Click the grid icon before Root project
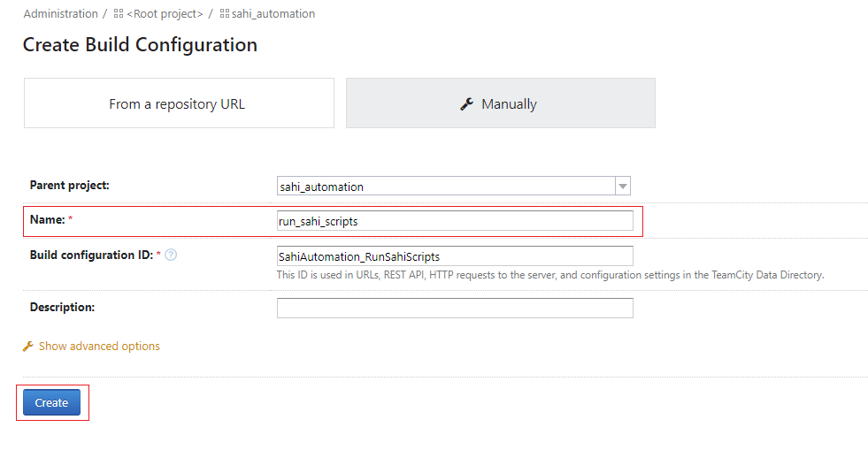The width and height of the screenshot is (868, 450). (x=119, y=14)
